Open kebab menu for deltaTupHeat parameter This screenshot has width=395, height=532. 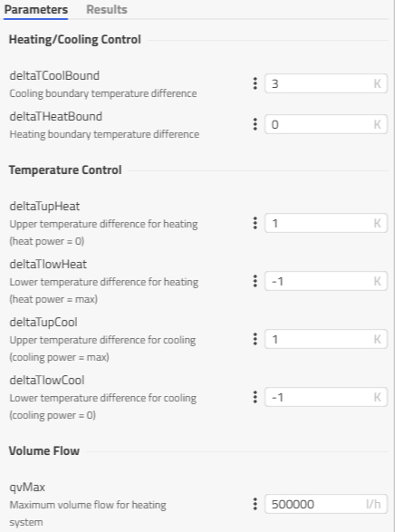click(x=255, y=223)
